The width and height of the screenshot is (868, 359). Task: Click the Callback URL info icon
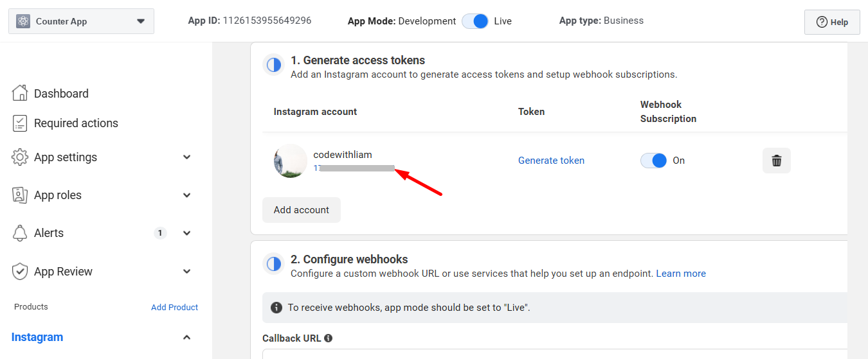329,338
